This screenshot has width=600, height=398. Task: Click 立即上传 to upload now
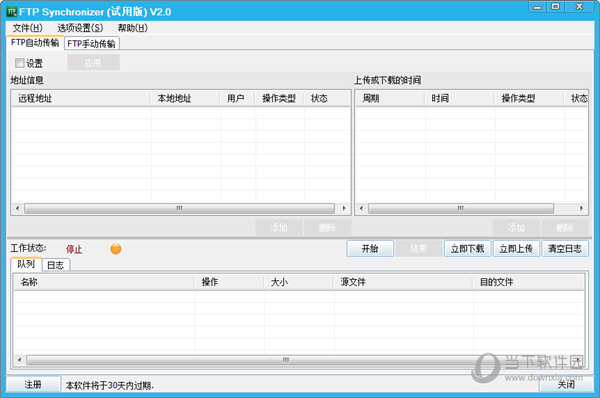click(516, 249)
